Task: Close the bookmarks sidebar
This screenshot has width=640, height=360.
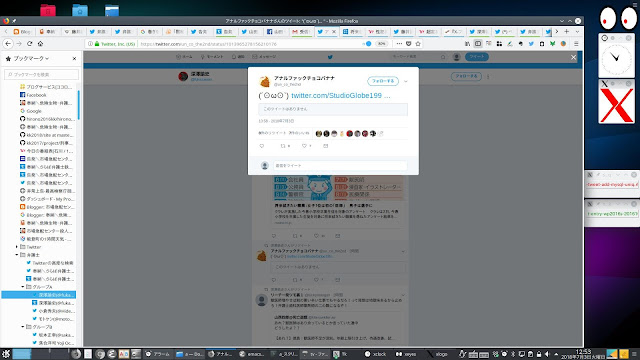Action: tap(74, 59)
